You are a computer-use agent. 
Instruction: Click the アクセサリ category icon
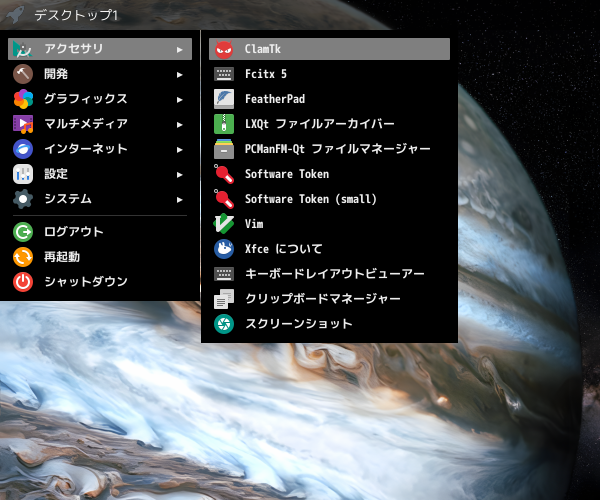point(23,49)
